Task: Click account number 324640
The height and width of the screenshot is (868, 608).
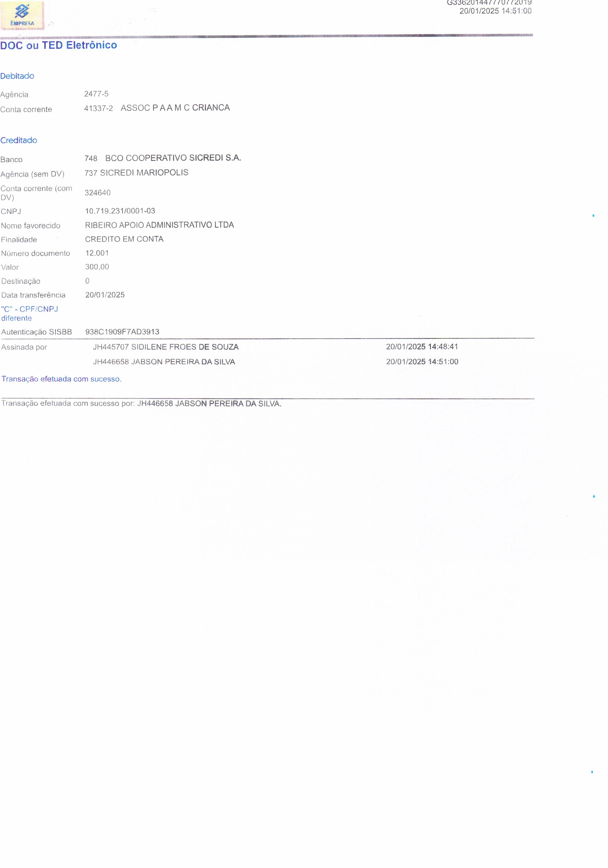Action: pyautogui.click(x=97, y=193)
